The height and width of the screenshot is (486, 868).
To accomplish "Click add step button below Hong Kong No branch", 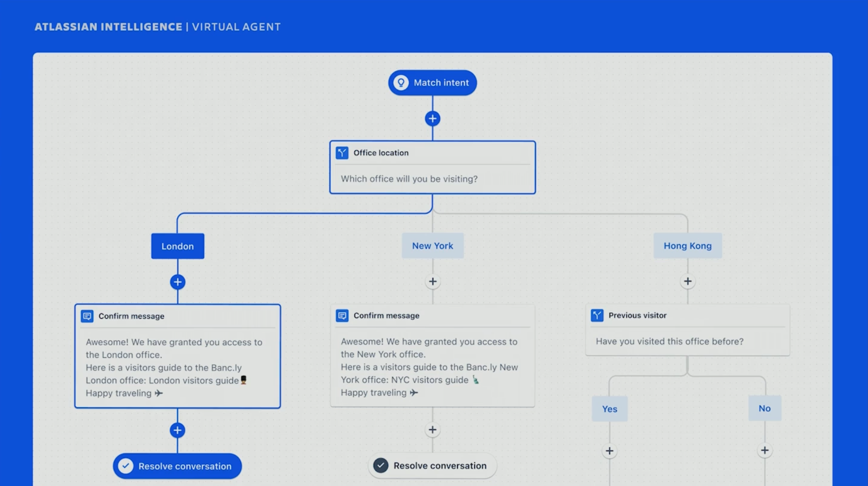I will 765,450.
